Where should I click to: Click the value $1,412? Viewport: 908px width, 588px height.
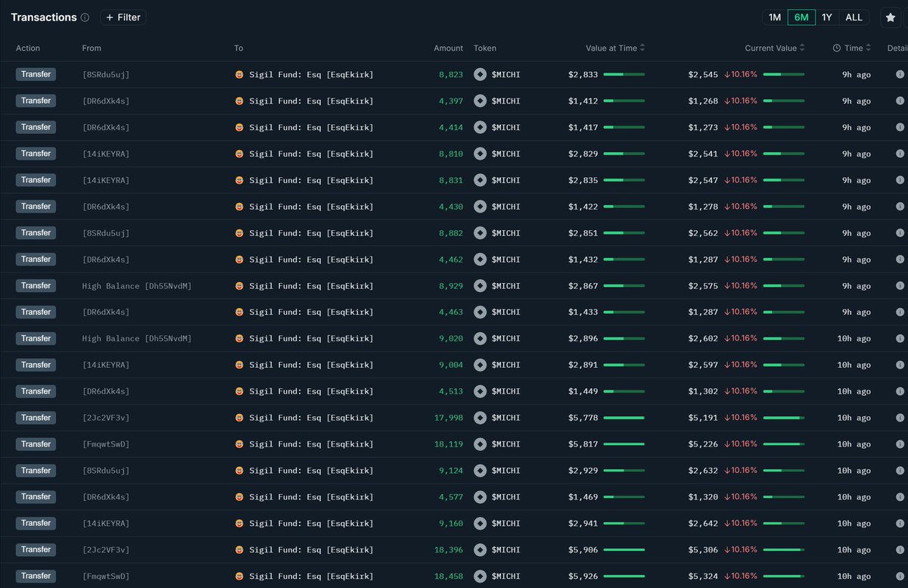point(583,101)
